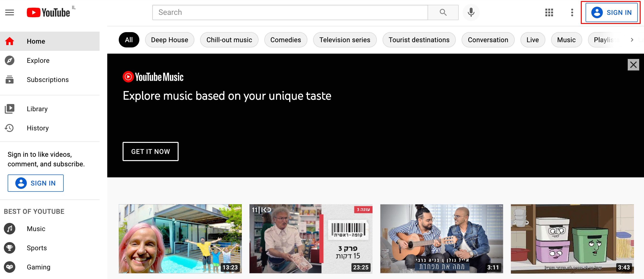
Task: Filter by Chill-out music chip
Action: click(229, 40)
